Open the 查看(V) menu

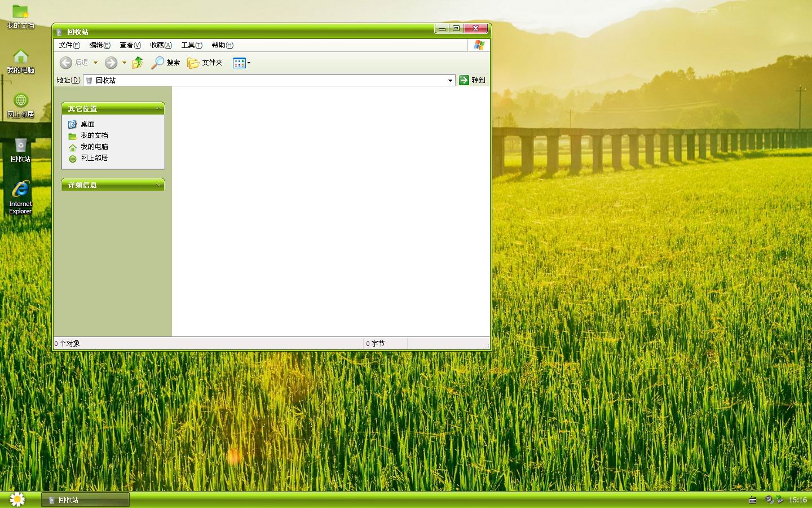point(130,45)
